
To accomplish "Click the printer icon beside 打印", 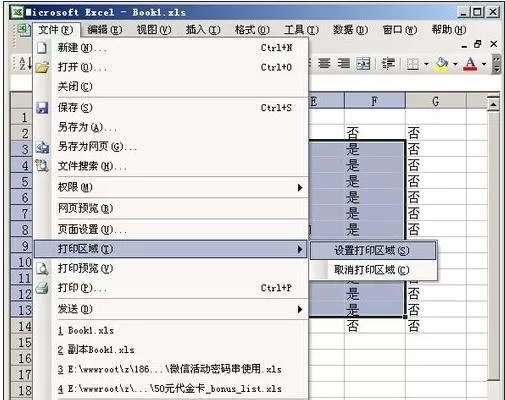I will pyautogui.click(x=42, y=288).
